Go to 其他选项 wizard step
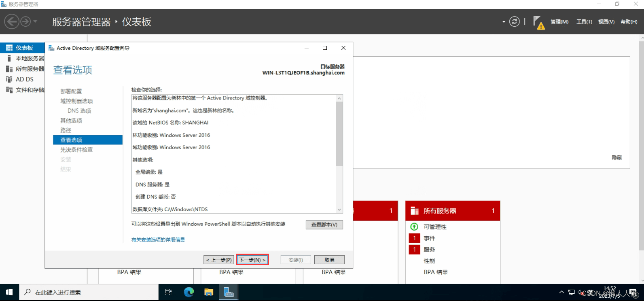Screen dimensions: 644x301 (x=71, y=121)
